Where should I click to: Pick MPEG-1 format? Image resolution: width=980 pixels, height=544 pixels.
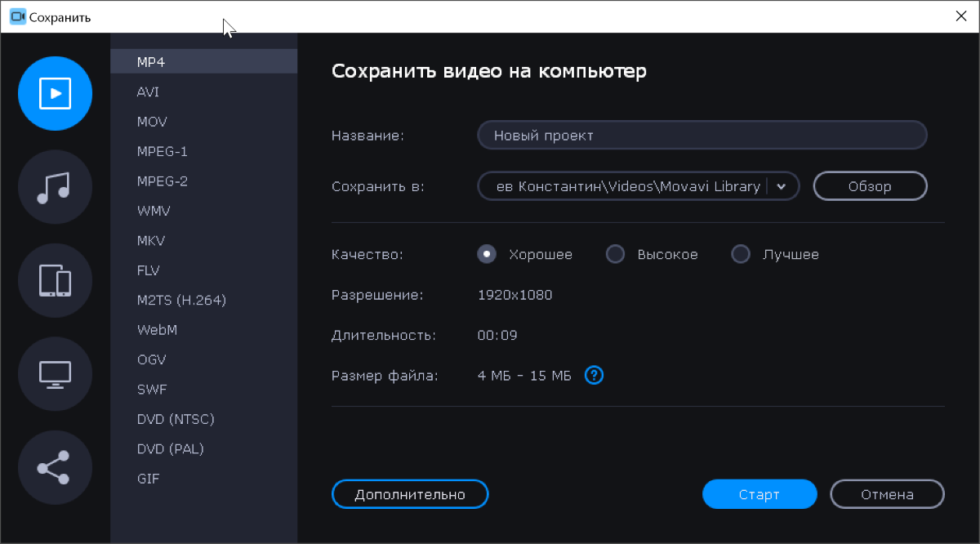pyautogui.click(x=204, y=151)
